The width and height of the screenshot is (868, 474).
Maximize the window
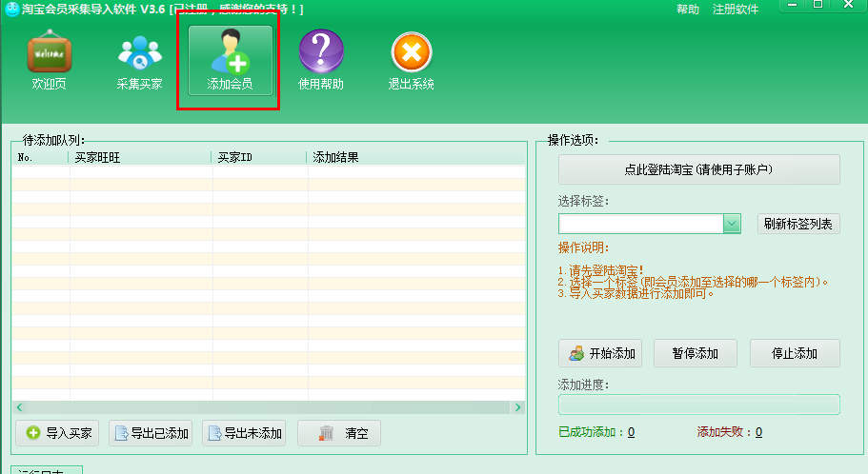pyautogui.click(x=818, y=5)
